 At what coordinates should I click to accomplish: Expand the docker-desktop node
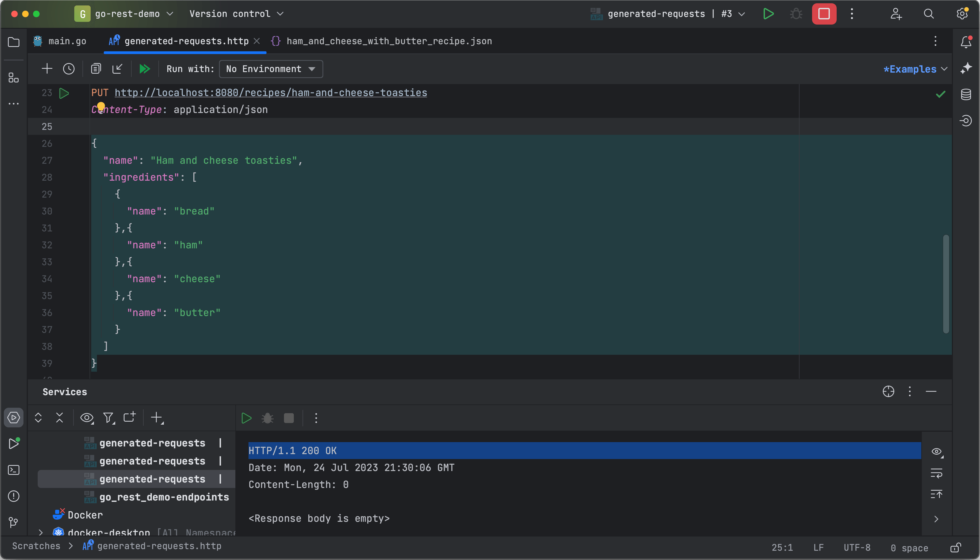[x=41, y=532]
